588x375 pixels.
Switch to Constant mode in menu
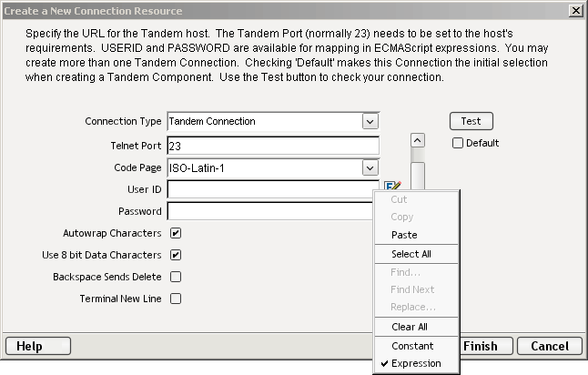[x=416, y=346]
